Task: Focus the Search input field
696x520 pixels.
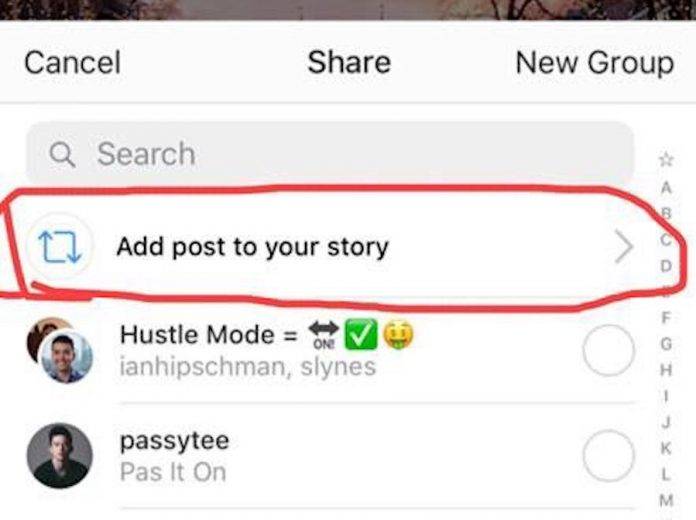Action: (x=330, y=153)
